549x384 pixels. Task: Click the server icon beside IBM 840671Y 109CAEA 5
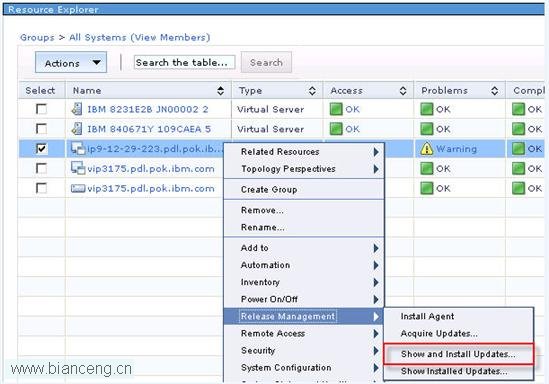77,129
